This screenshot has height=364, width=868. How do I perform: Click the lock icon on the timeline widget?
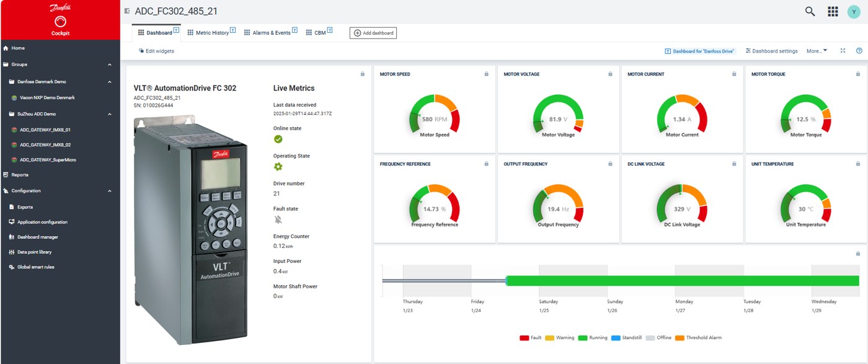858,253
